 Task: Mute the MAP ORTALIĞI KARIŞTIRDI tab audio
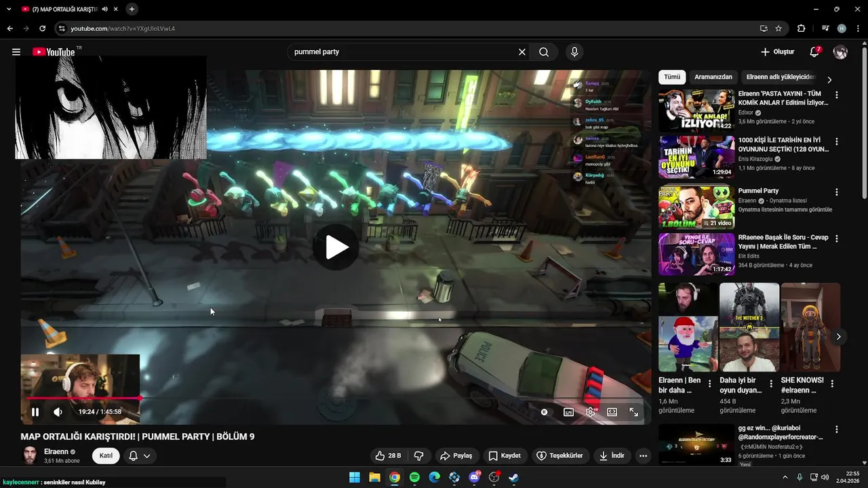pyautogui.click(x=105, y=9)
